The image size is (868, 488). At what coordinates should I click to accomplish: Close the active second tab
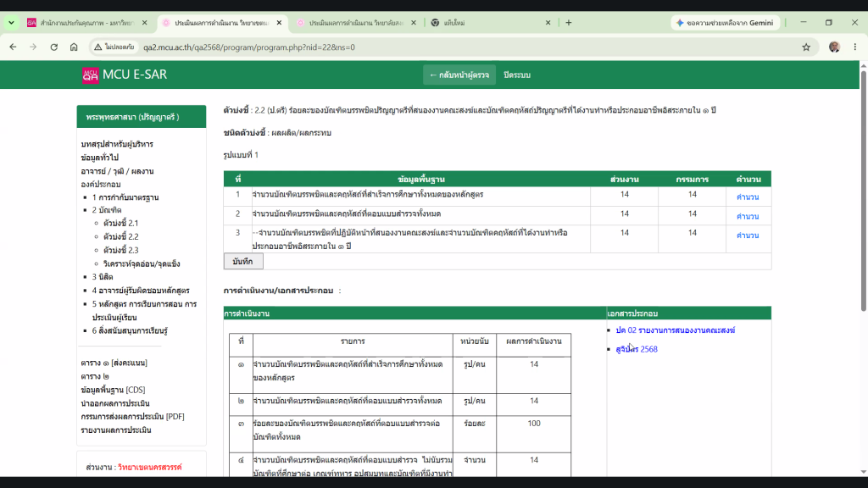[x=279, y=23]
